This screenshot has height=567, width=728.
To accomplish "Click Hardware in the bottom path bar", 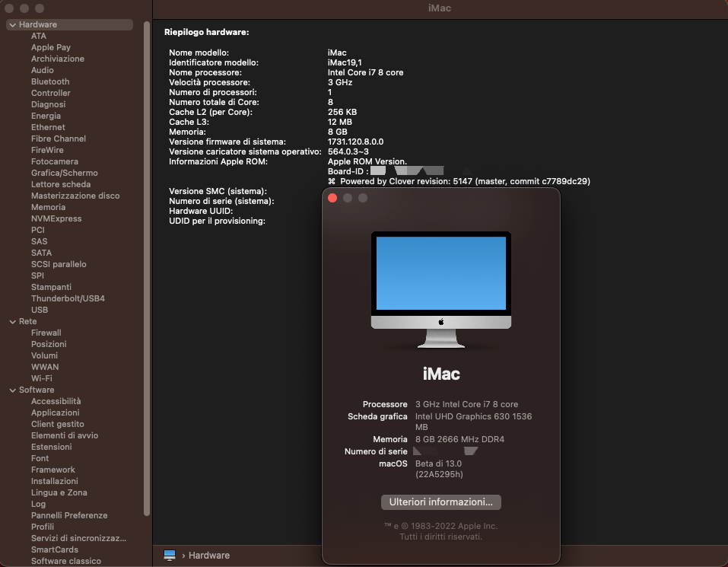I will (209, 556).
